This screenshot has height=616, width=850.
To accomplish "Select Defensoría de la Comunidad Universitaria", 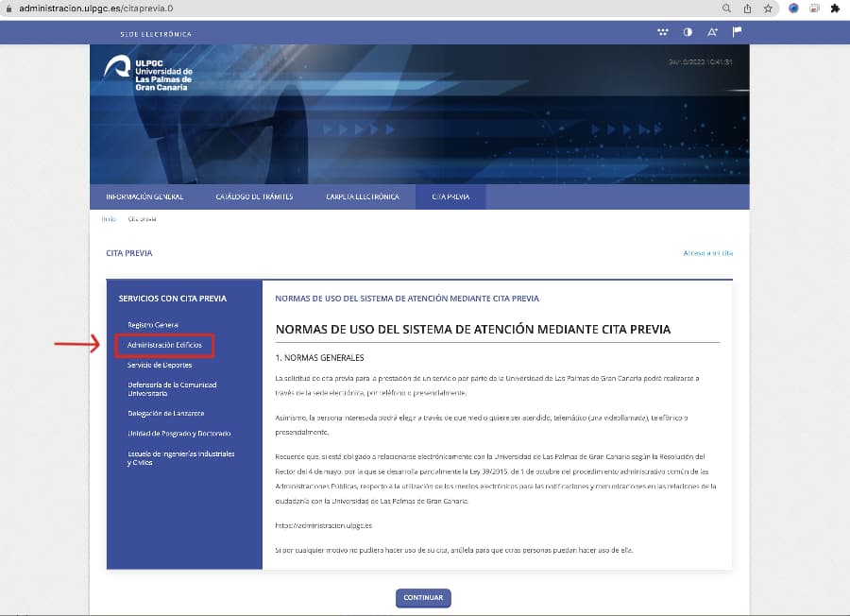I will (172, 389).
